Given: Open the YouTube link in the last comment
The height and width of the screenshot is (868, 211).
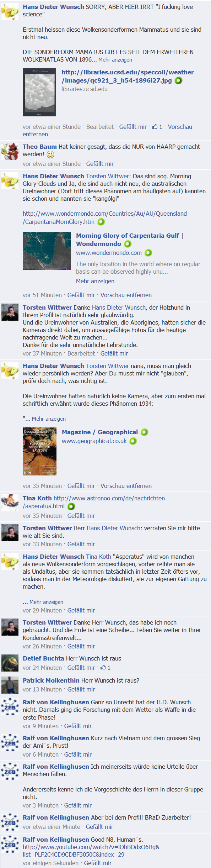Looking at the screenshot, I should (x=91, y=851).
